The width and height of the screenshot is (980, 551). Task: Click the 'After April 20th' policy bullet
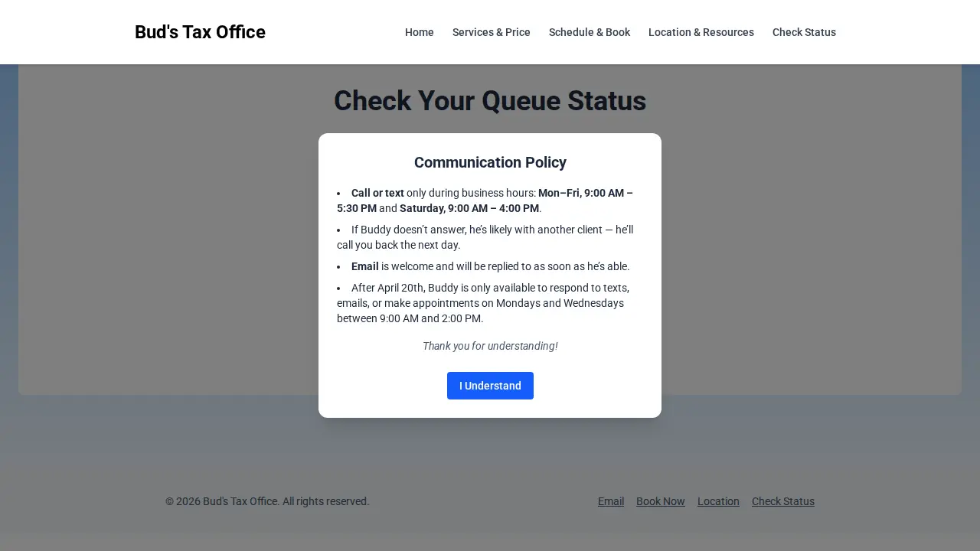(x=490, y=303)
